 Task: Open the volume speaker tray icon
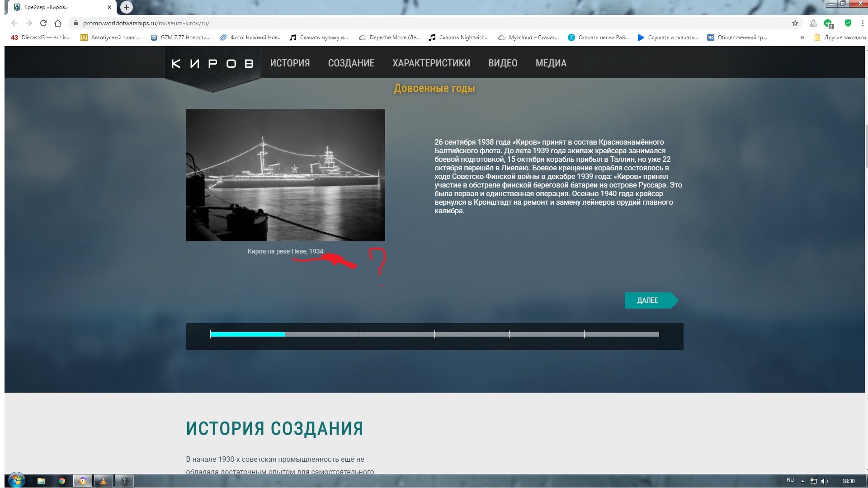[x=825, y=481]
